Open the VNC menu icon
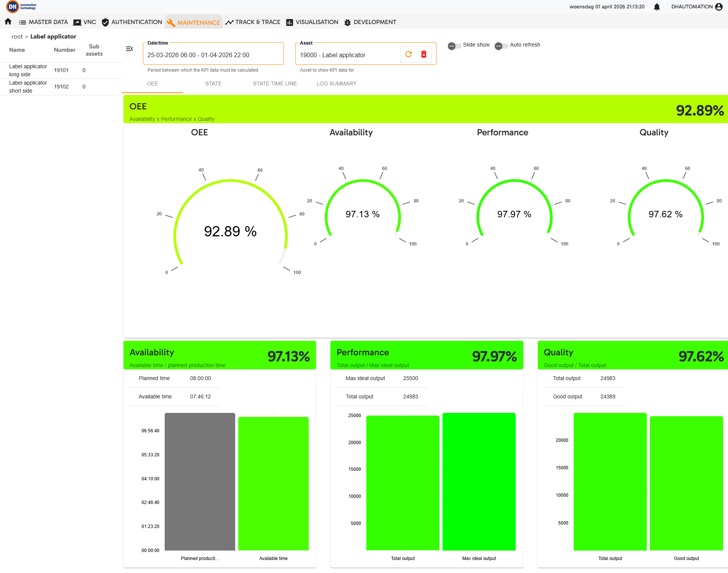 [77, 22]
